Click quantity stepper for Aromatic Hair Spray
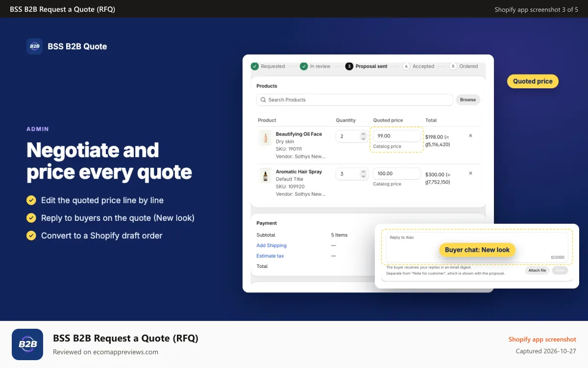 coord(363,174)
